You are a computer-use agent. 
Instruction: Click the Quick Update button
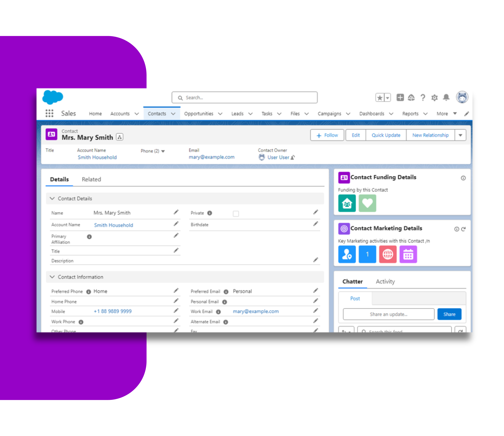[386, 135]
